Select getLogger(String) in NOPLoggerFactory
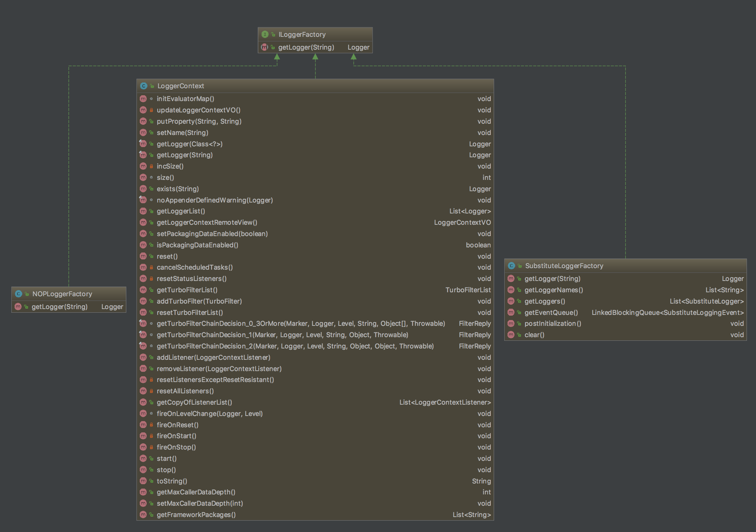 pos(59,307)
